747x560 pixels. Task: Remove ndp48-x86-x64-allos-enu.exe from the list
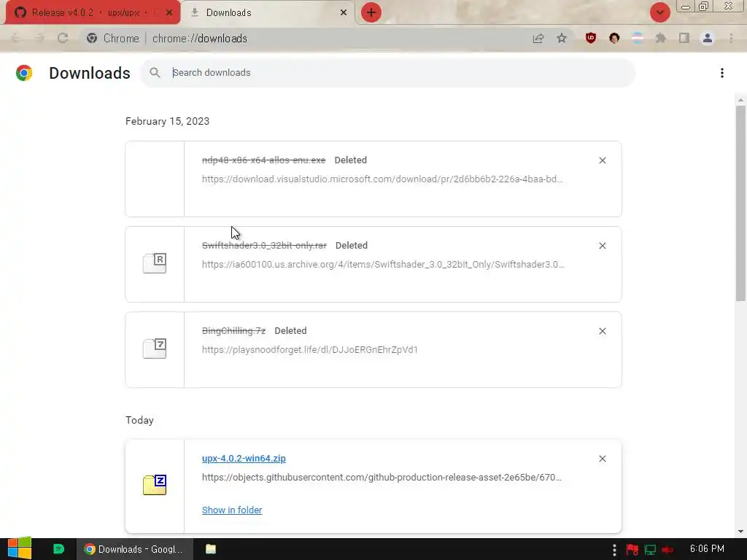coord(602,160)
